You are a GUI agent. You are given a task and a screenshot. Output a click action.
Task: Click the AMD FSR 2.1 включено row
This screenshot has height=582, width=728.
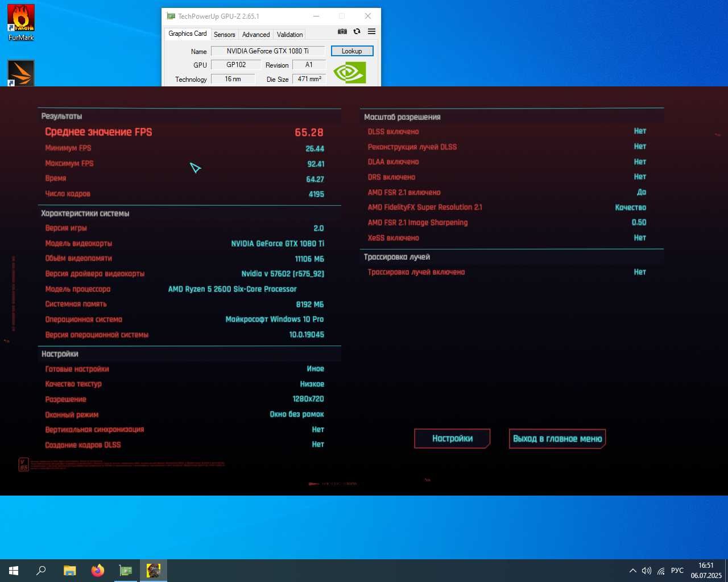point(507,192)
